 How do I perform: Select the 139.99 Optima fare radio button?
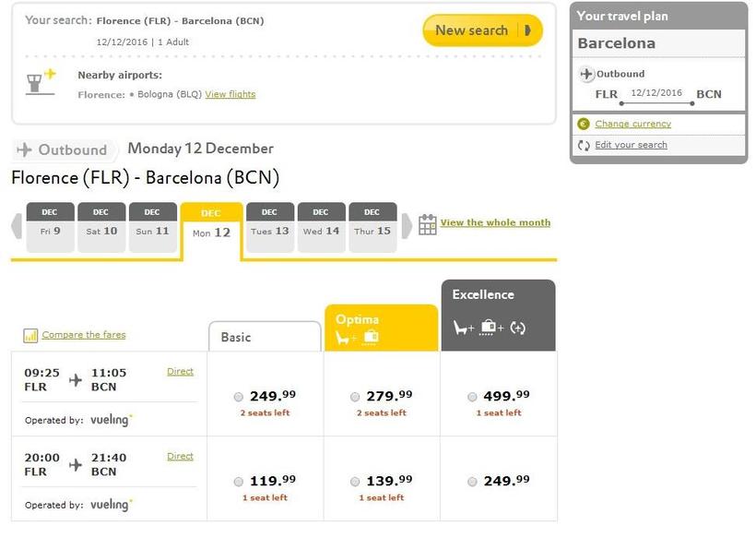(355, 482)
